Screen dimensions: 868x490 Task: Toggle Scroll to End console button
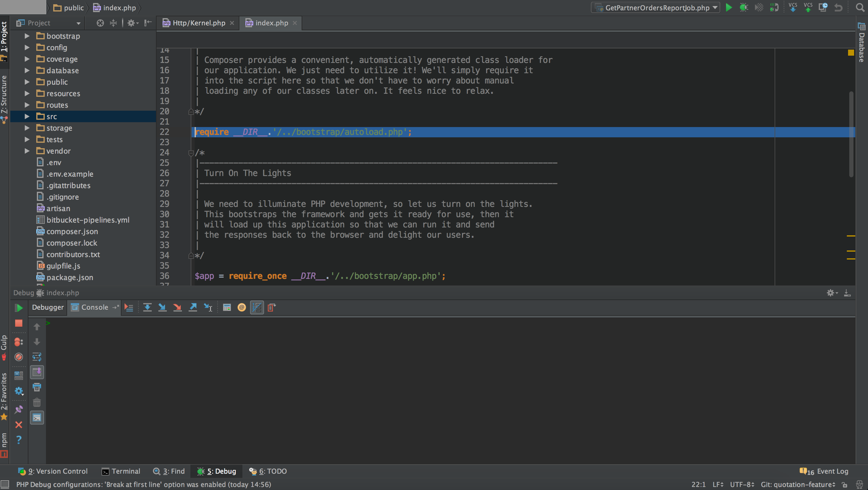coord(37,372)
